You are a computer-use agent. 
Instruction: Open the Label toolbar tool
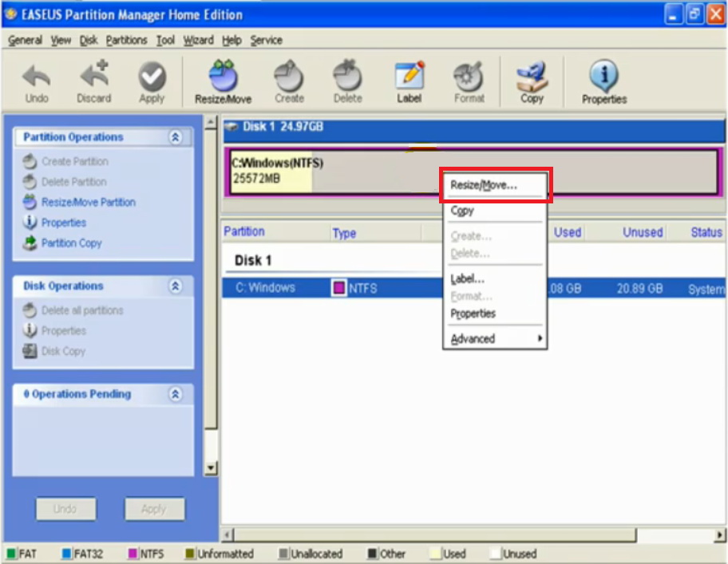[409, 75]
